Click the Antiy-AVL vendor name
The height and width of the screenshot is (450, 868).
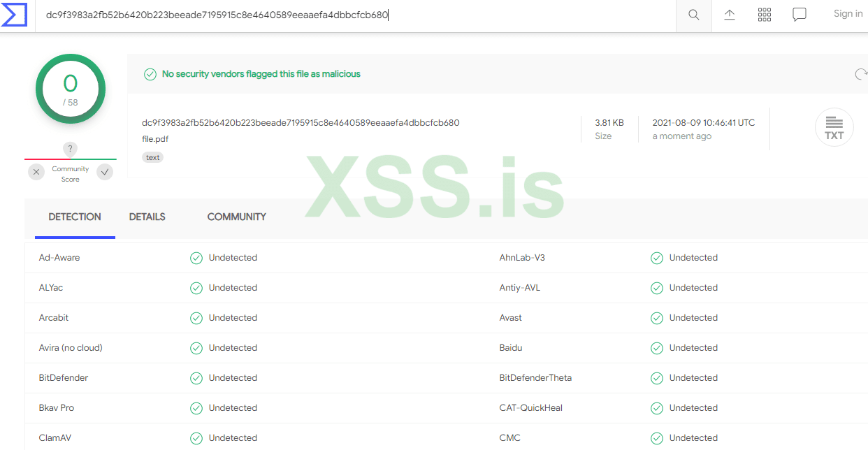(x=520, y=288)
